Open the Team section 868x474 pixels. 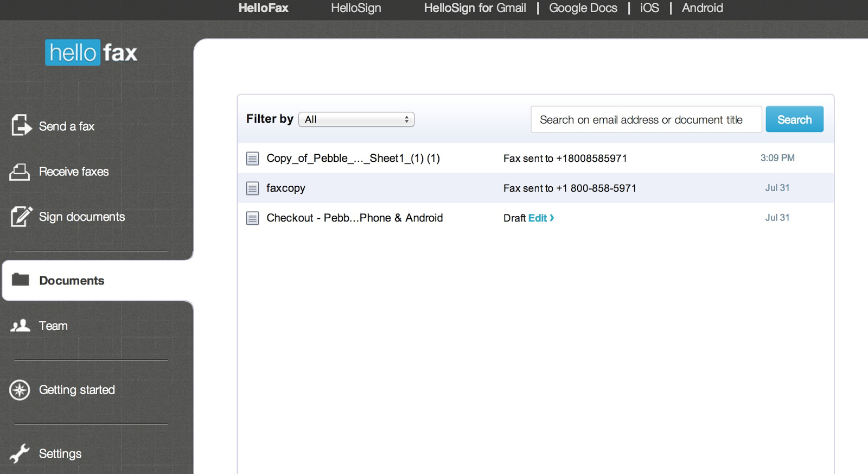(x=53, y=326)
